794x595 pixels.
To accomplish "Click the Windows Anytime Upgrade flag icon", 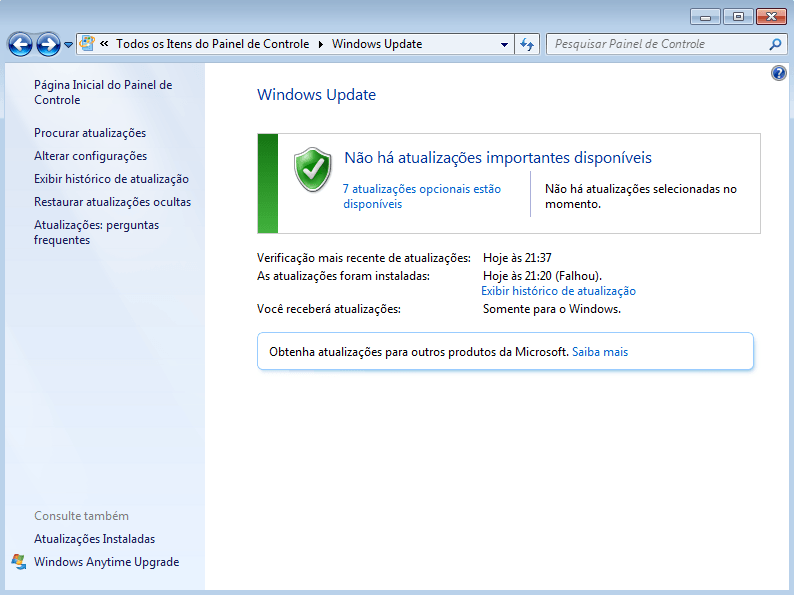I will [19, 562].
